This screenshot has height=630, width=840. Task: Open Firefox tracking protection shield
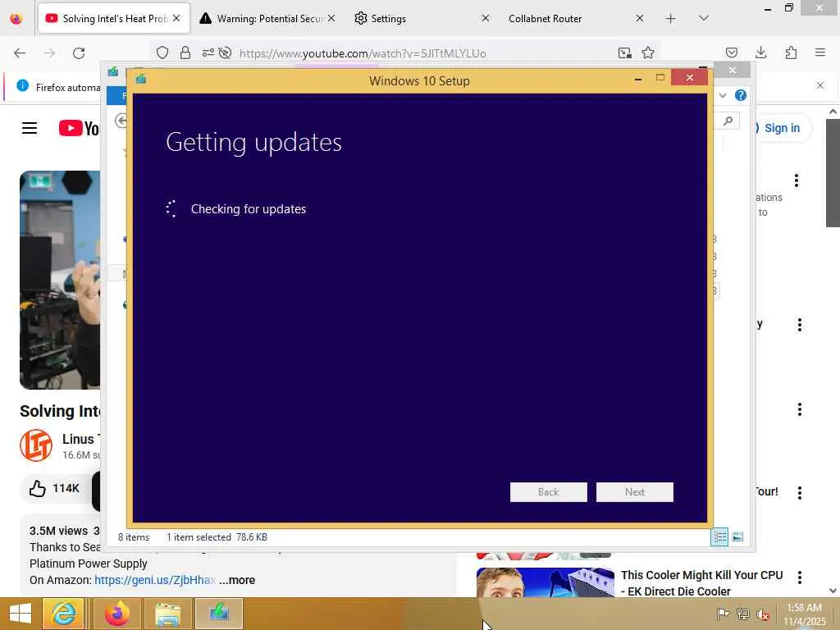[162, 52]
